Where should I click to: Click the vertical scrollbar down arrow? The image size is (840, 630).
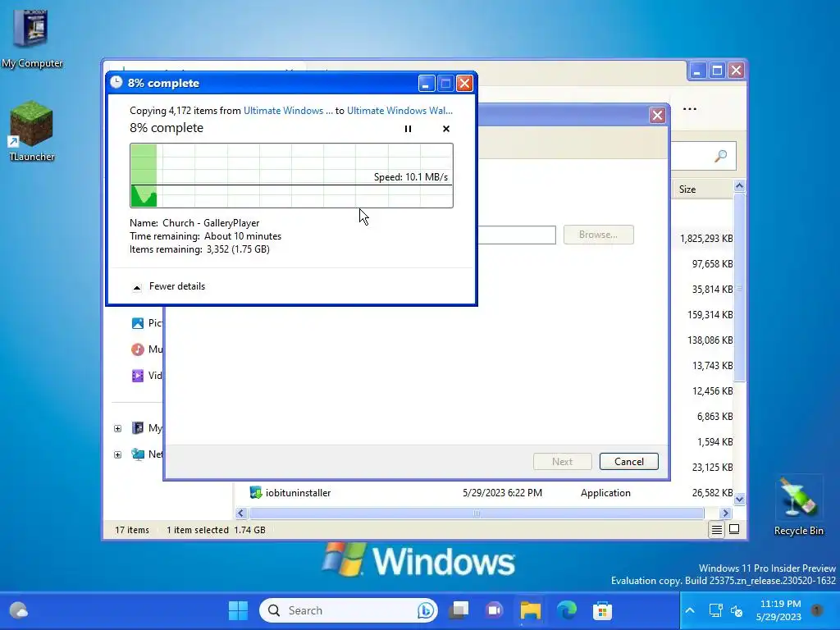point(739,500)
